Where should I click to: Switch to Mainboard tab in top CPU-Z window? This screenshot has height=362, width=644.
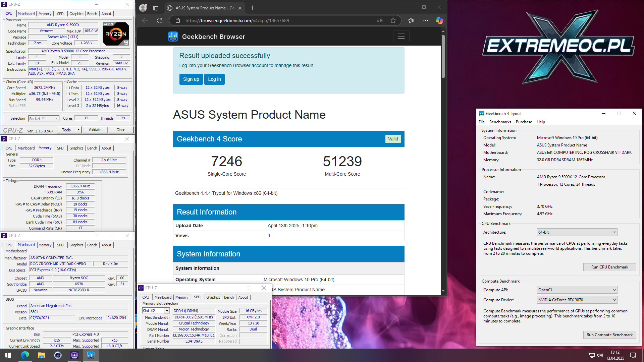pyautogui.click(x=26, y=14)
